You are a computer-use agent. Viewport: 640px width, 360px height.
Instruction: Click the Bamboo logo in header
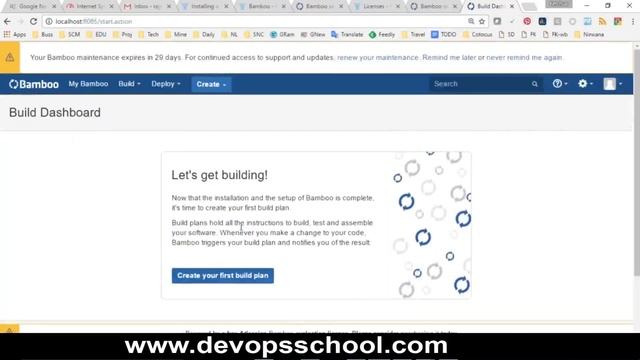point(34,84)
